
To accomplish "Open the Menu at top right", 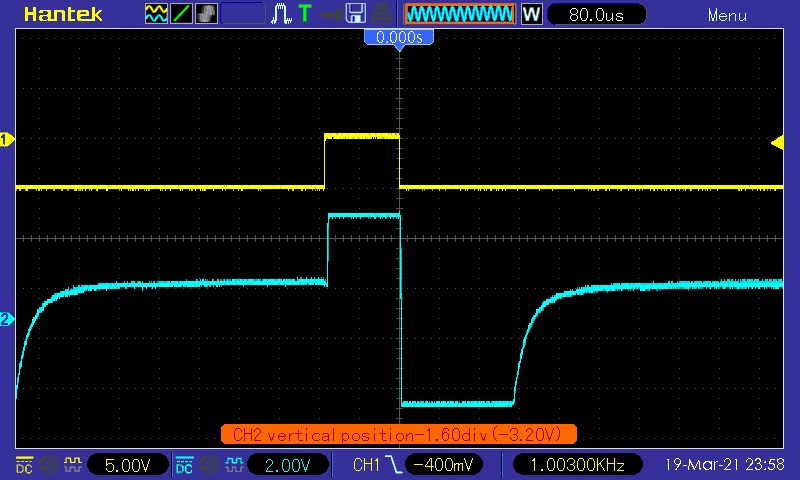I will pyautogui.click(x=727, y=15).
